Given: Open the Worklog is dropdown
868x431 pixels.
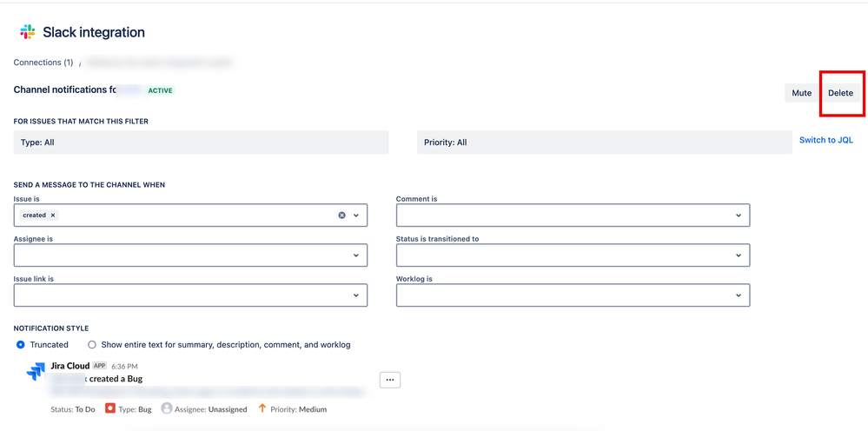Looking at the screenshot, I should click(573, 295).
